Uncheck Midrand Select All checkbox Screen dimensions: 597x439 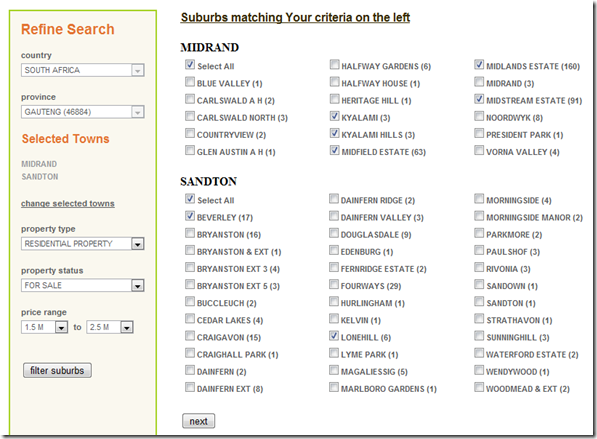click(x=190, y=65)
